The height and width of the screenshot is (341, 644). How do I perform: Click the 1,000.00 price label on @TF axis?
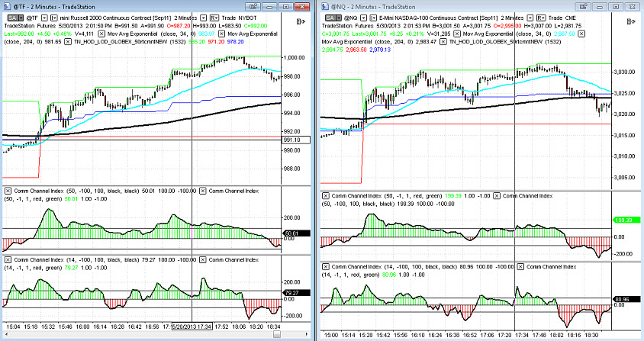[294, 57]
